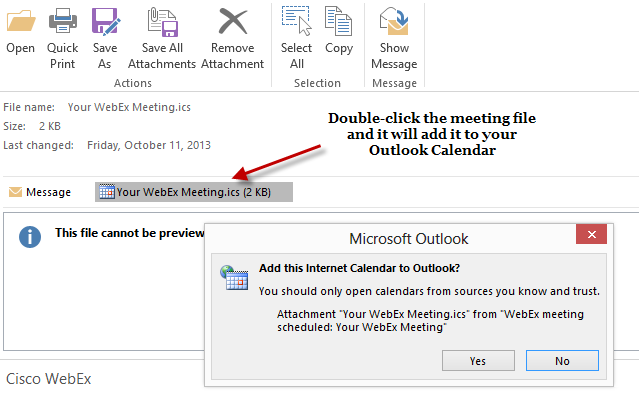The height and width of the screenshot is (394, 639).
Task: Click the Copy icon in the ribbon
Action: coord(338,21)
